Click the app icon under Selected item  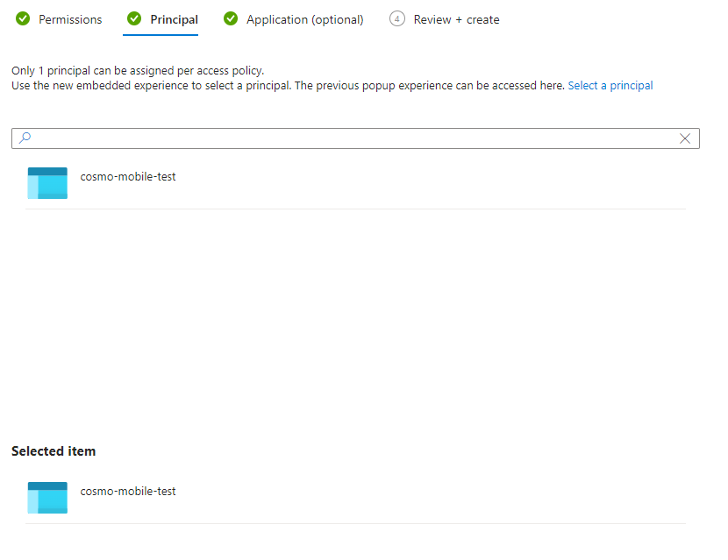[47, 498]
